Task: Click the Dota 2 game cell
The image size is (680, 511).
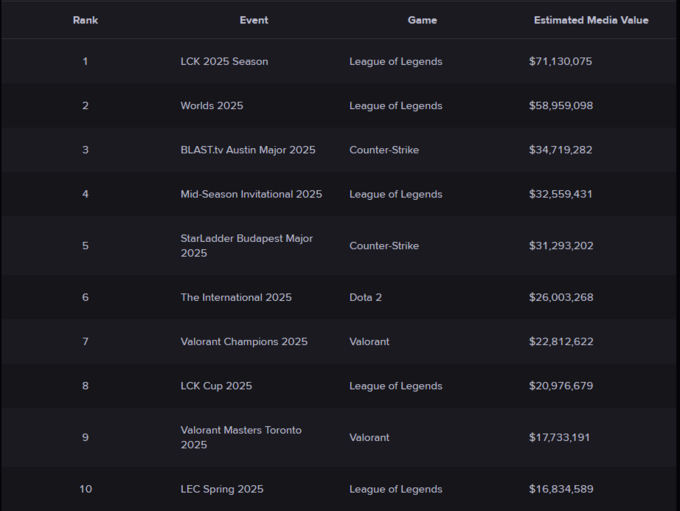Action: pos(369,298)
